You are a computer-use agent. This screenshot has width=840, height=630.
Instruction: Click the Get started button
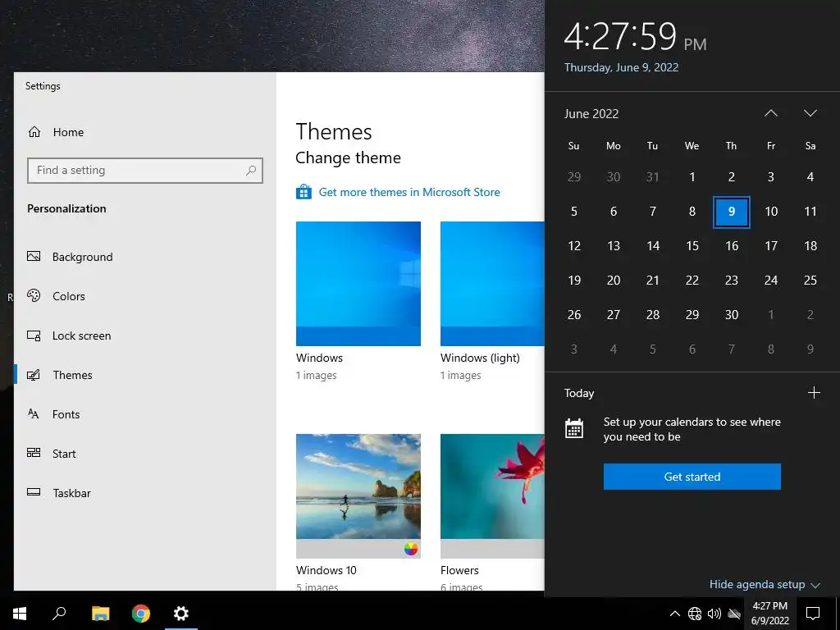[692, 477]
